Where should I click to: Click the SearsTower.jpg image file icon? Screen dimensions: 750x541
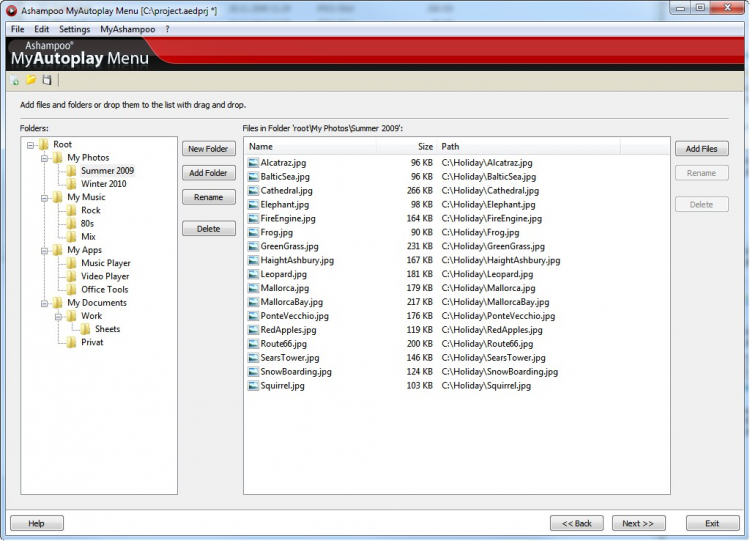[253, 357]
